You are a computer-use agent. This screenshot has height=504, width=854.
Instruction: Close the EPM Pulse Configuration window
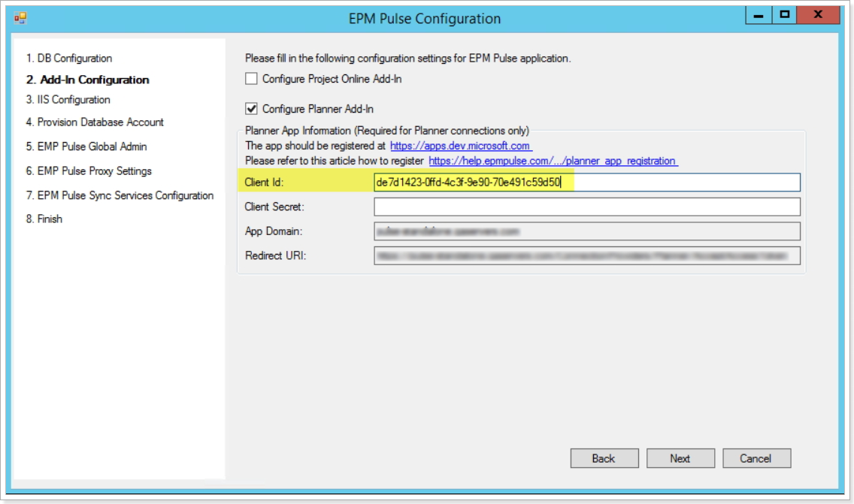[x=818, y=15]
